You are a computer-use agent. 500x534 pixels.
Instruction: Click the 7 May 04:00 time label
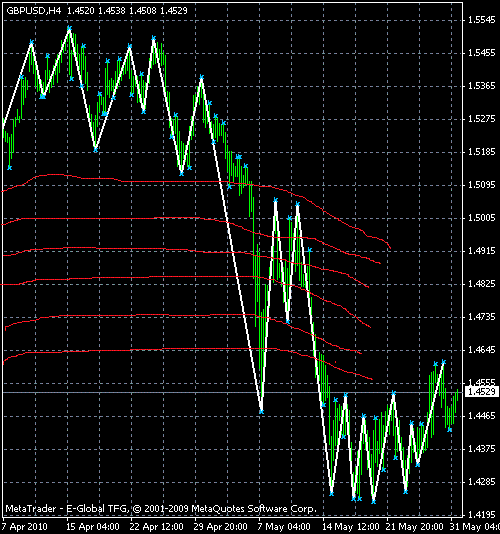tap(284, 527)
